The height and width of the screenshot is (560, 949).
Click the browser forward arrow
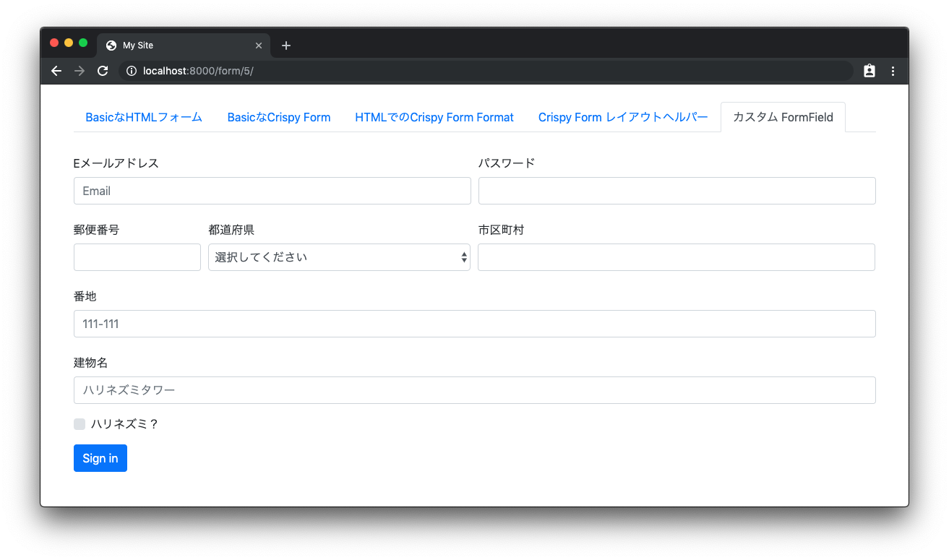pyautogui.click(x=80, y=71)
